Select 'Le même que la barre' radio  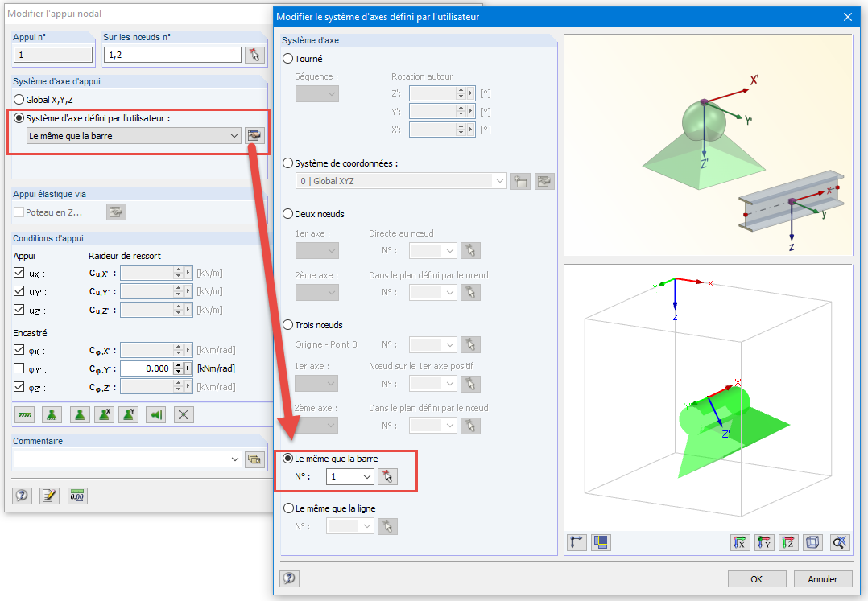288,459
